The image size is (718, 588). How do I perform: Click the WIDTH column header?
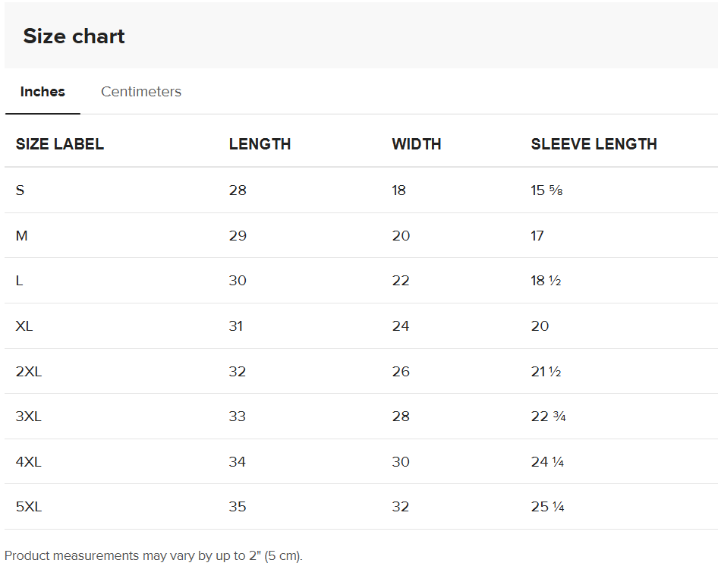coord(416,144)
